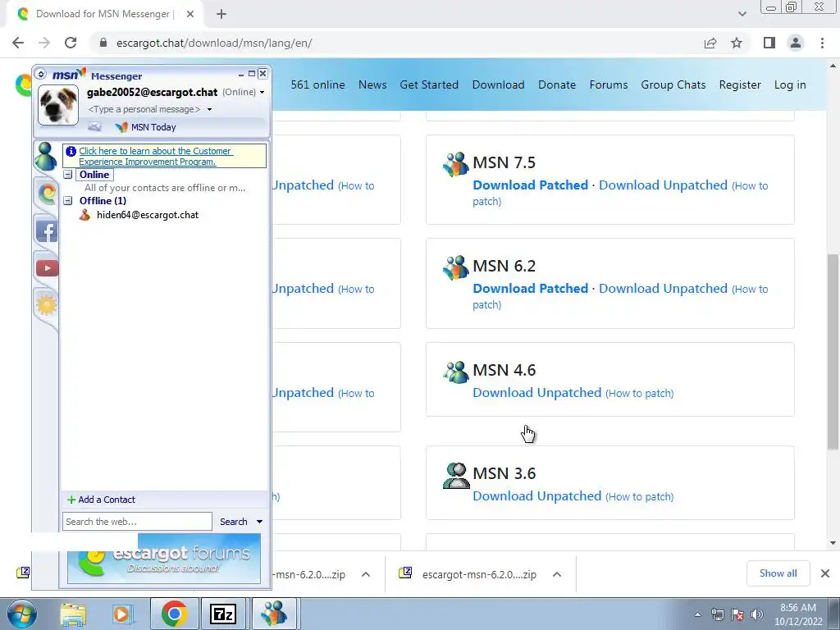Open the MSN Messenger contacts tab icon
840x630 pixels.
46,157
